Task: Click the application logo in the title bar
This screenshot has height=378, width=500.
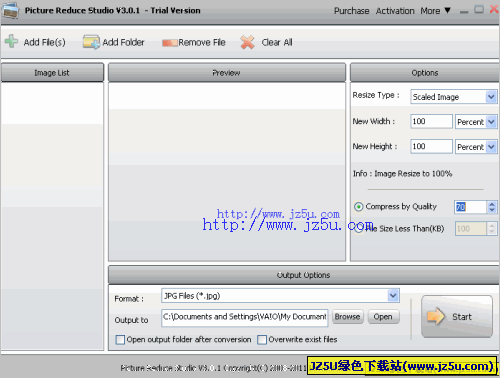Action: pyautogui.click(x=11, y=10)
